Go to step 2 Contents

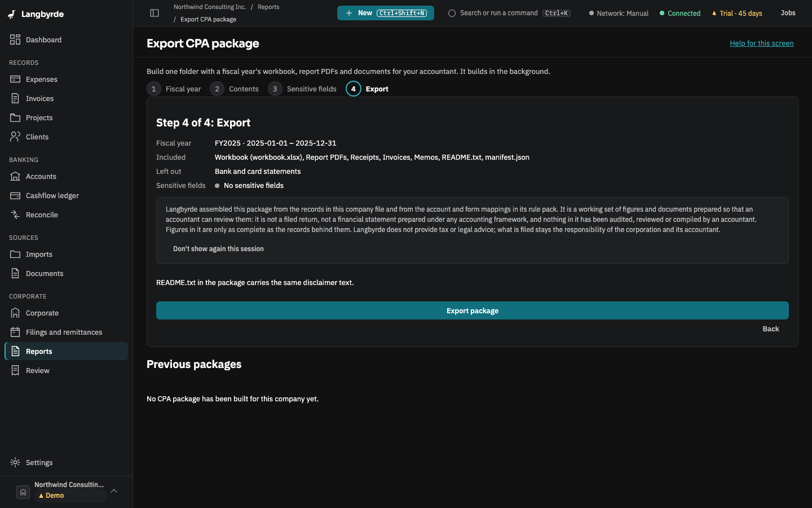[234, 89]
